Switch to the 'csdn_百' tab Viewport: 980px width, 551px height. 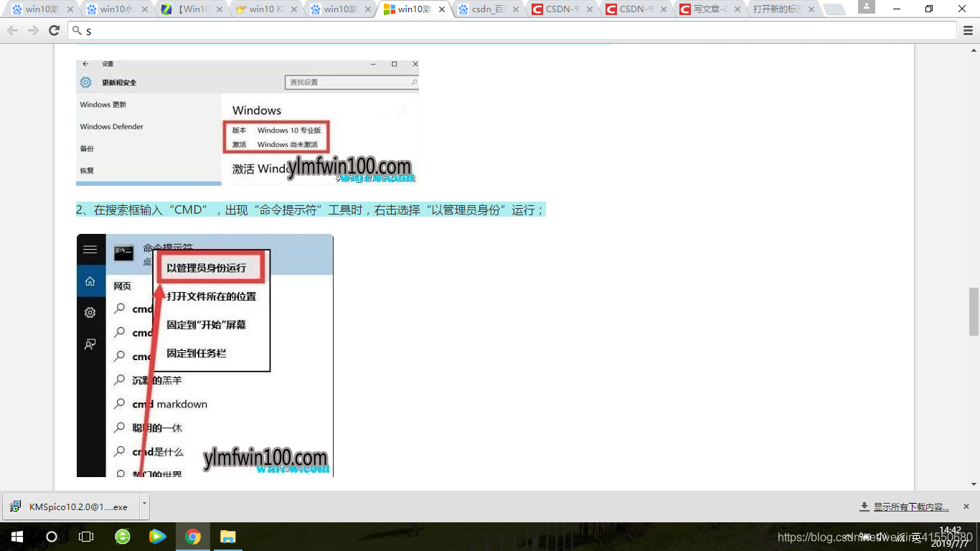488,9
